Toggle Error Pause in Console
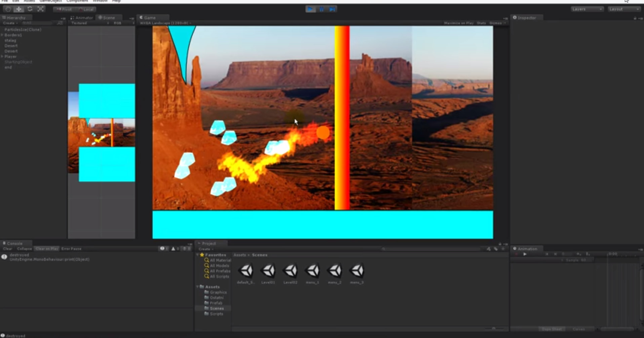Viewport: 644px width, 338px height. point(71,249)
